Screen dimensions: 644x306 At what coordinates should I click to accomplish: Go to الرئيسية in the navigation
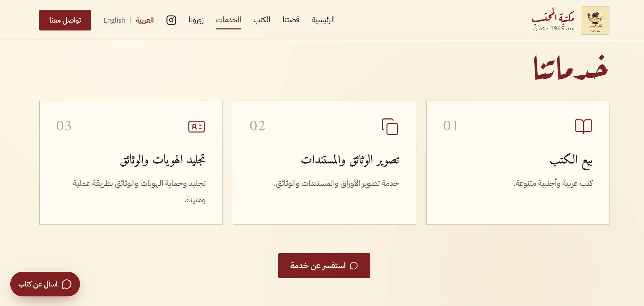[x=323, y=20]
